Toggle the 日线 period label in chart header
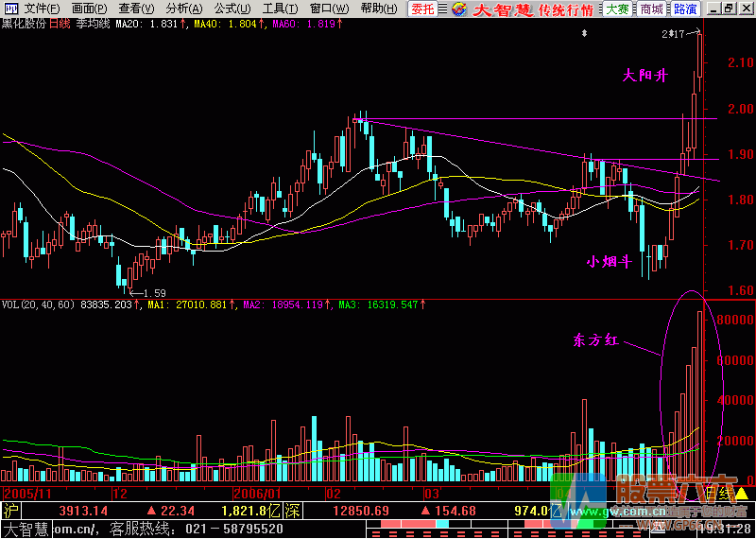756x539 pixels. click(x=59, y=23)
